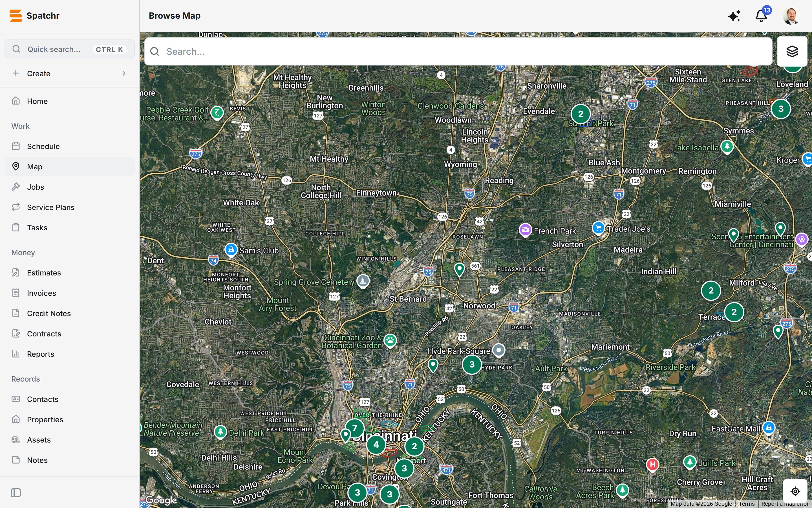Open Google Maps Terms link
Viewport: 812px width, 508px height.
click(747, 504)
